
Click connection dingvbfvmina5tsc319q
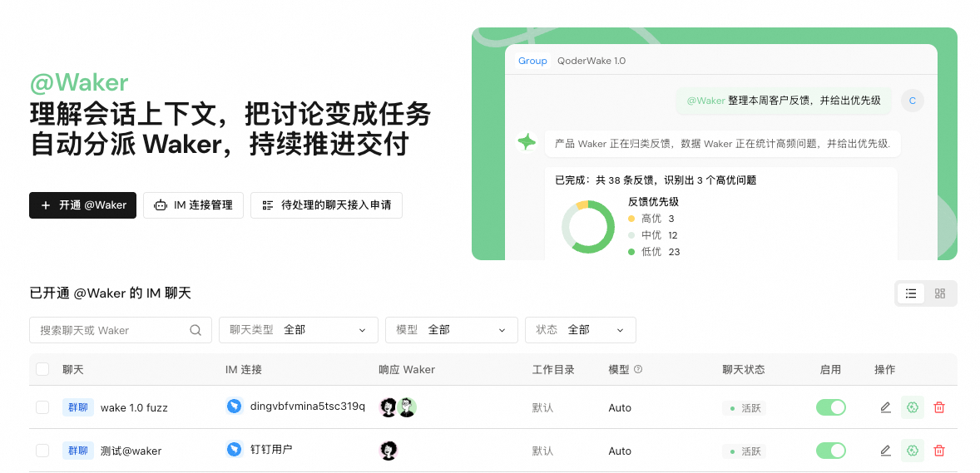(308, 406)
